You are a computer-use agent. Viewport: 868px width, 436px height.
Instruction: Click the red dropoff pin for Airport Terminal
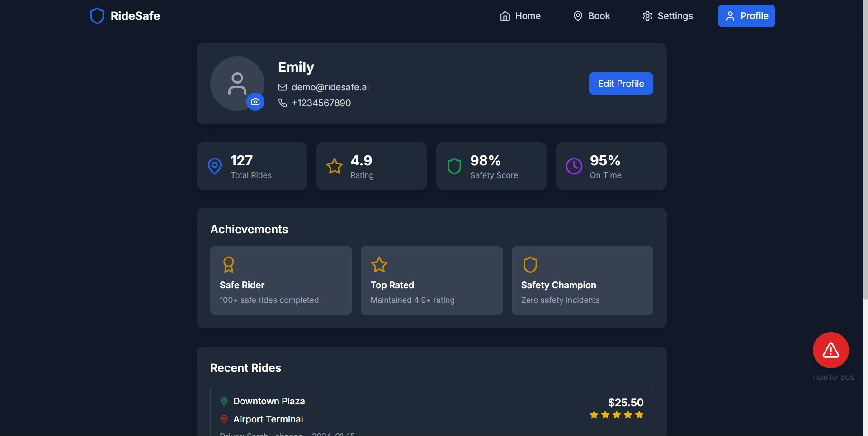pyautogui.click(x=224, y=419)
